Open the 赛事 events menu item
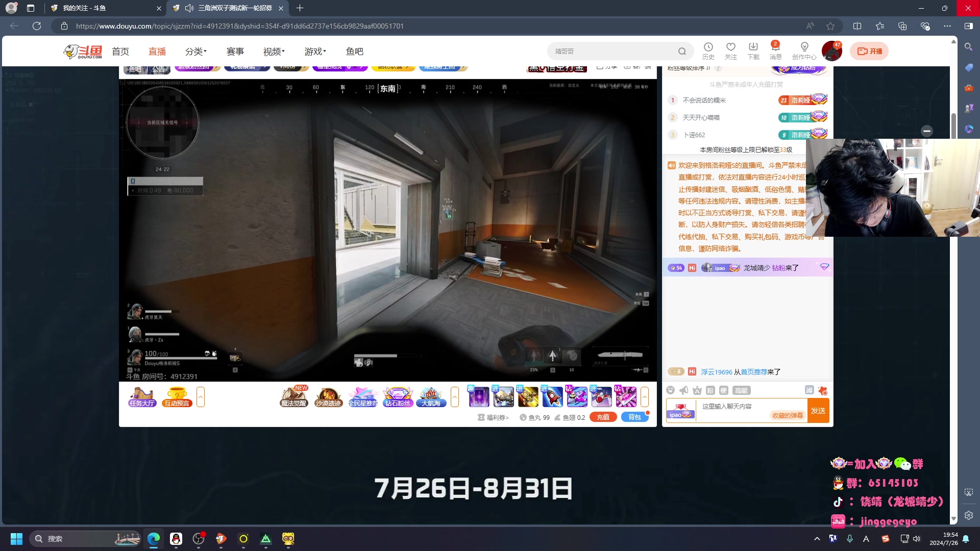 235,52
